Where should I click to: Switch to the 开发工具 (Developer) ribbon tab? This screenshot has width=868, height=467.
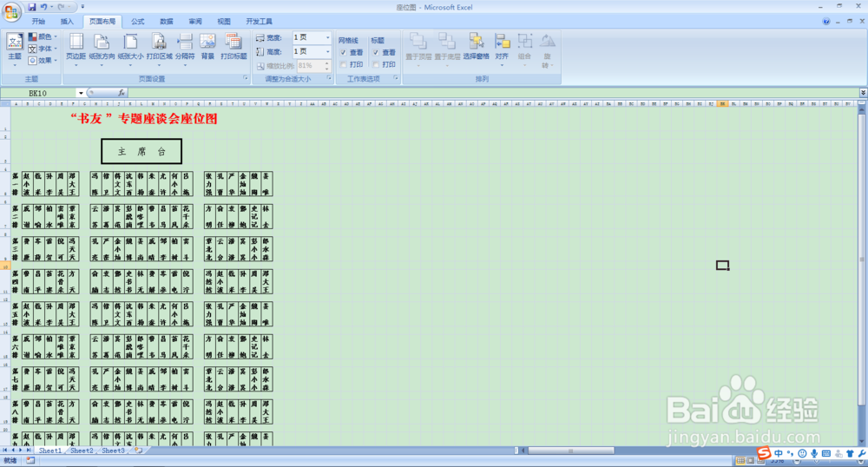(259, 22)
